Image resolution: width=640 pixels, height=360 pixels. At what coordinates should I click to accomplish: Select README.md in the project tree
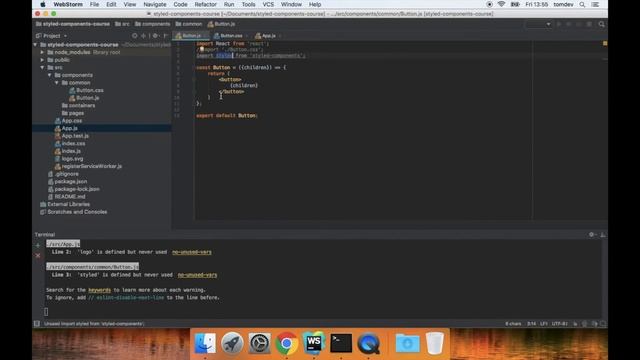(x=67, y=197)
